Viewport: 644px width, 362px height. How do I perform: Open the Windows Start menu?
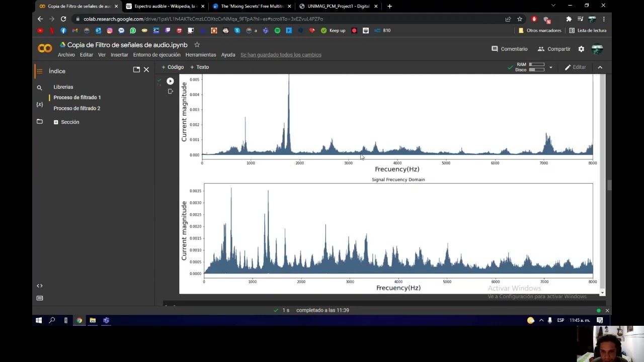39,320
